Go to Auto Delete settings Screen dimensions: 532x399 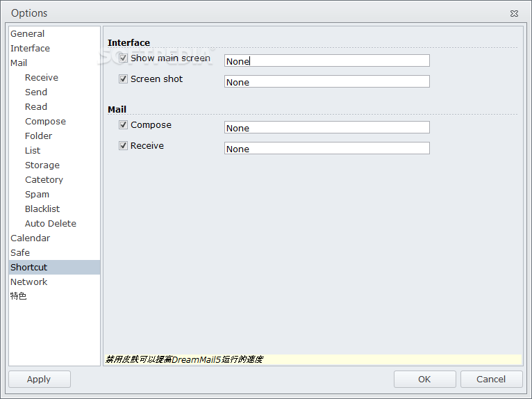pos(51,224)
